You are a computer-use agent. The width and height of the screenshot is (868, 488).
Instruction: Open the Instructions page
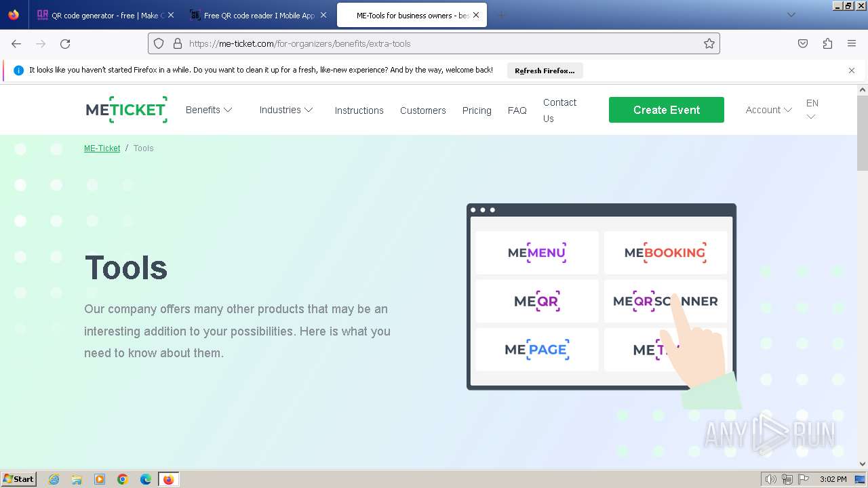click(x=359, y=110)
